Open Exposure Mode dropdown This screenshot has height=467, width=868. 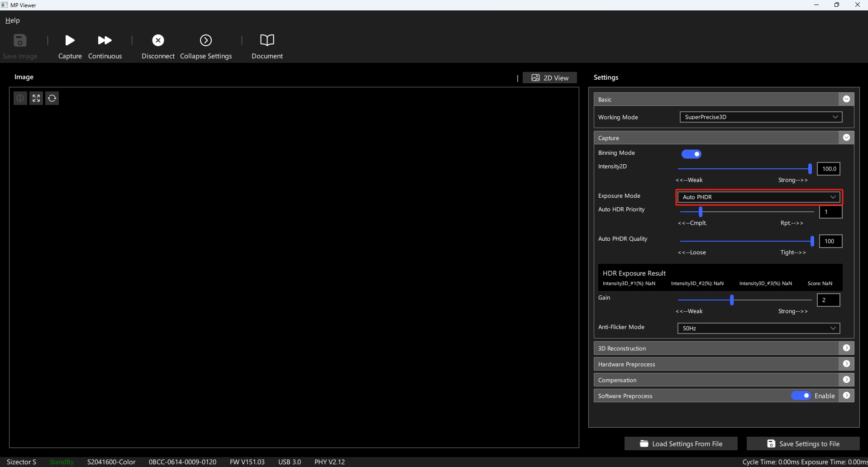point(759,197)
